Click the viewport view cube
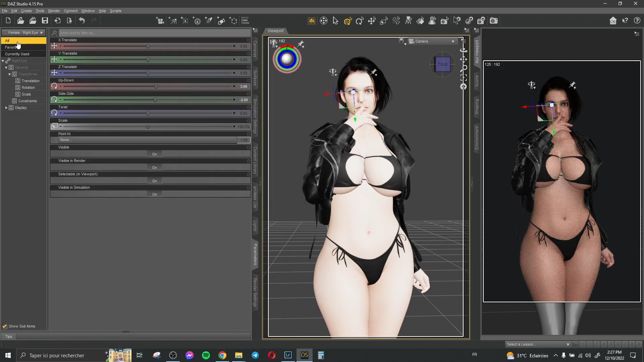644x362 pixels. 442,64
